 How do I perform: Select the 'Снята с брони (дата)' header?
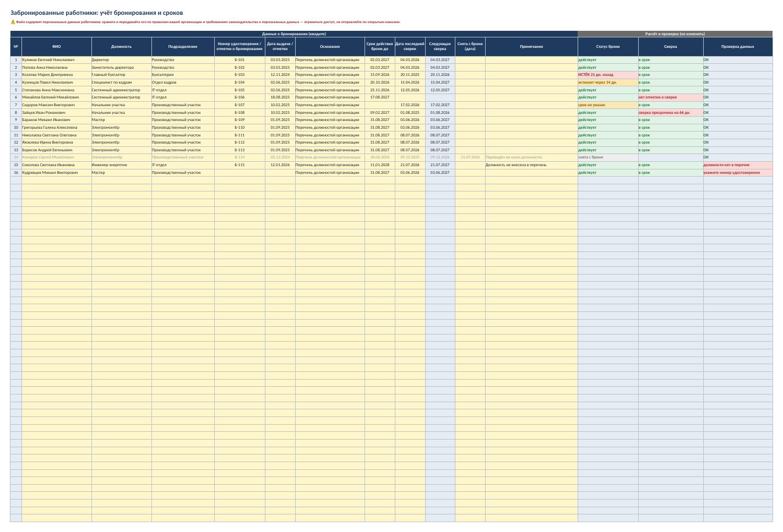click(470, 47)
